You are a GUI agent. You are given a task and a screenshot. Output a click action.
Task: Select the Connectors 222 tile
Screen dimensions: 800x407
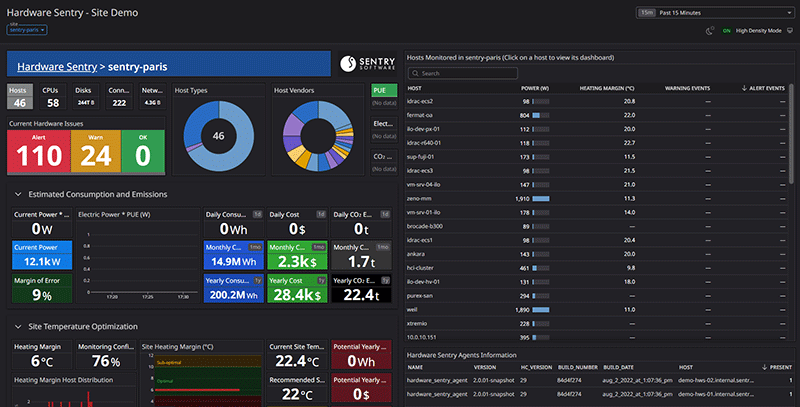click(x=119, y=97)
